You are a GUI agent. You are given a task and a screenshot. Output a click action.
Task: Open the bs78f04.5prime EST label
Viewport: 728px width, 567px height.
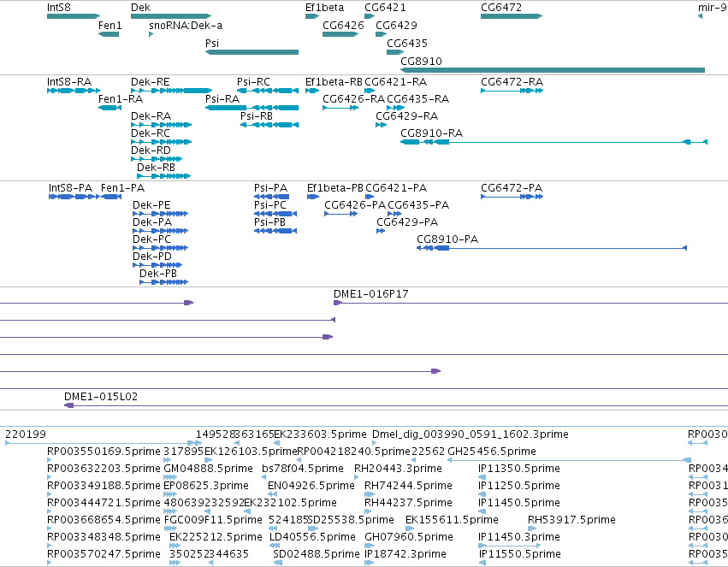(303, 469)
